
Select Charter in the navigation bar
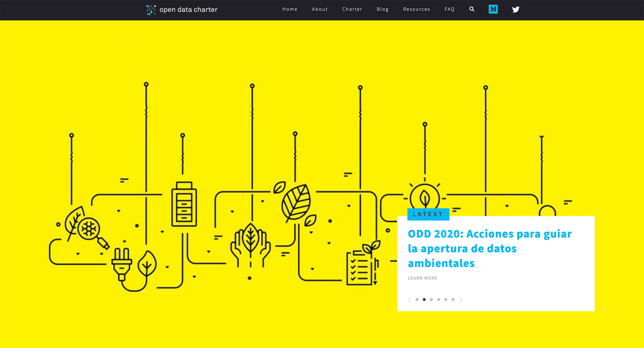click(352, 9)
